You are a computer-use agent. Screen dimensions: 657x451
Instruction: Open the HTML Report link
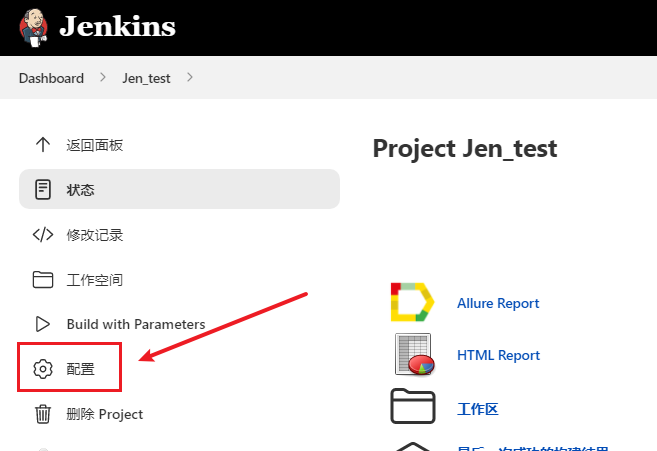click(x=498, y=355)
